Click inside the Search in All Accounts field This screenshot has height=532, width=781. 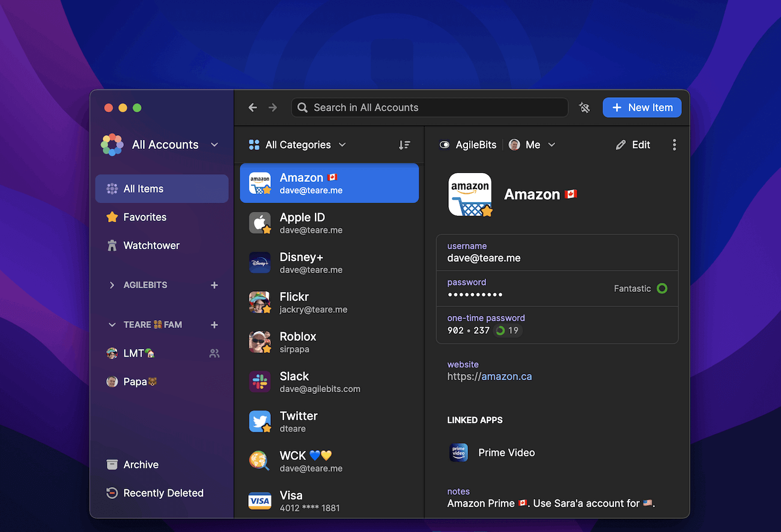(x=430, y=107)
